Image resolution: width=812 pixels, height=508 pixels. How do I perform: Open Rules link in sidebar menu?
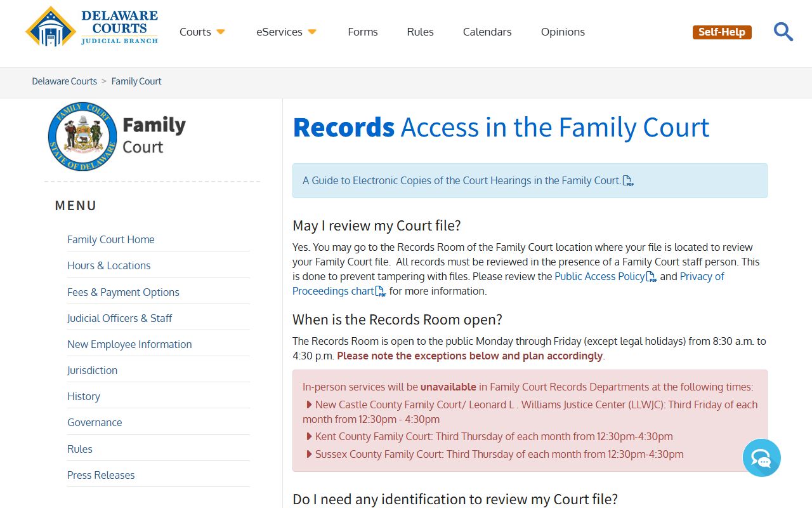[x=80, y=449]
